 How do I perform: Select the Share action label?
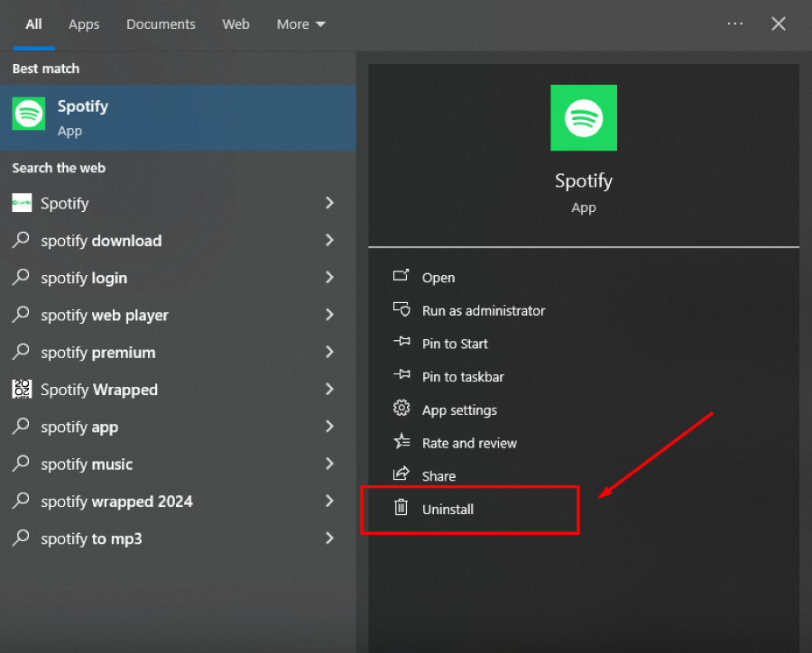click(x=438, y=476)
